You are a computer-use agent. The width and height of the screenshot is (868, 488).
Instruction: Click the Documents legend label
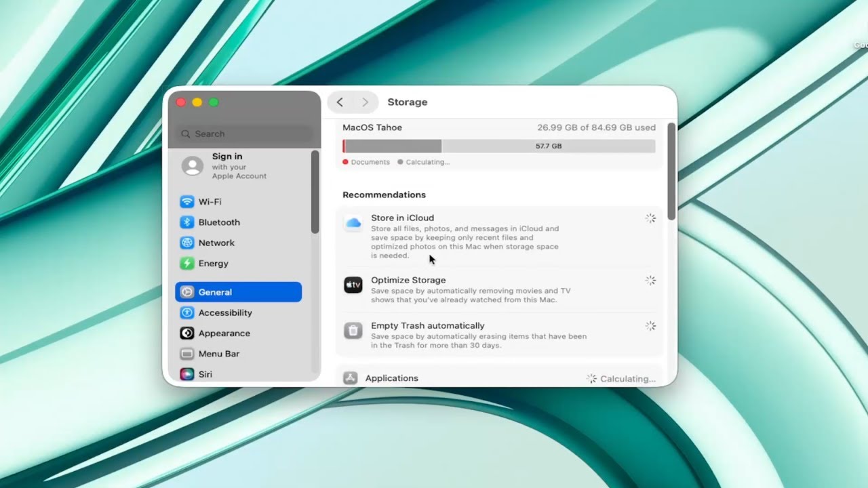370,163
